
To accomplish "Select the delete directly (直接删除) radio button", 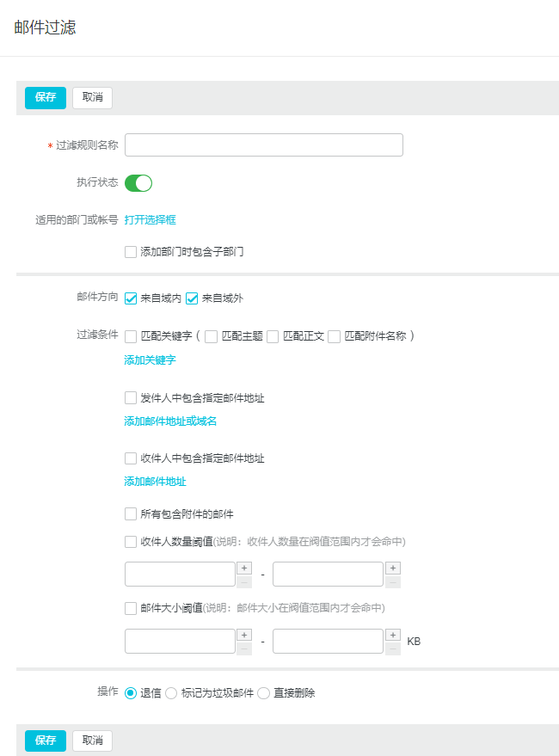I will point(263,693).
